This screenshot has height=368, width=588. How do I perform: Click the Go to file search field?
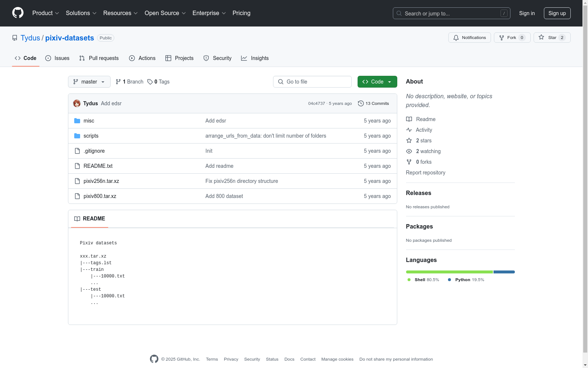(x=312, y=82)
